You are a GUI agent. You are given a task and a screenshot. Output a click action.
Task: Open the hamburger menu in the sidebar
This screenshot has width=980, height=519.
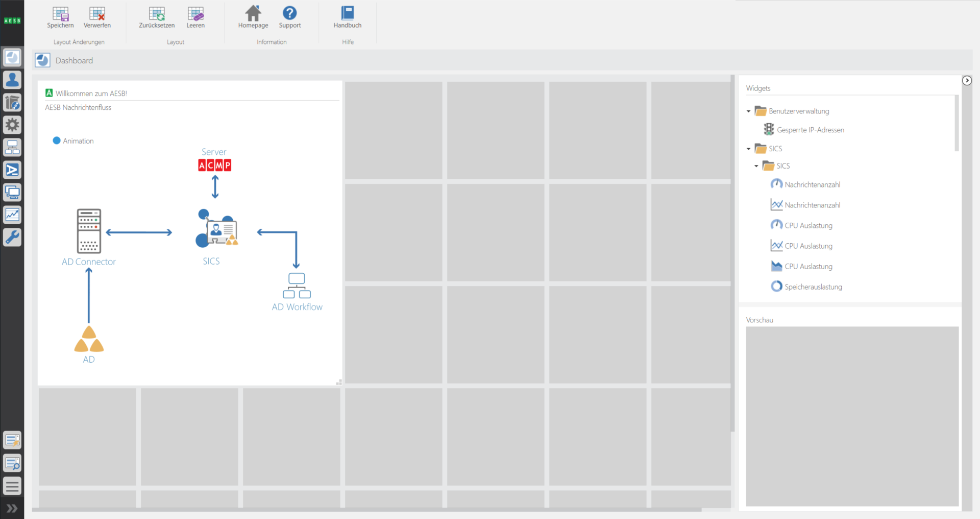click(x=13, y=486)
